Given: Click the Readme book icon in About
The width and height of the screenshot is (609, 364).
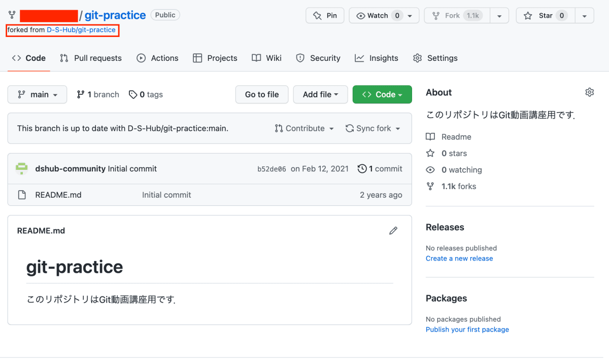Looking at the screenshot, I should point(430,137).
